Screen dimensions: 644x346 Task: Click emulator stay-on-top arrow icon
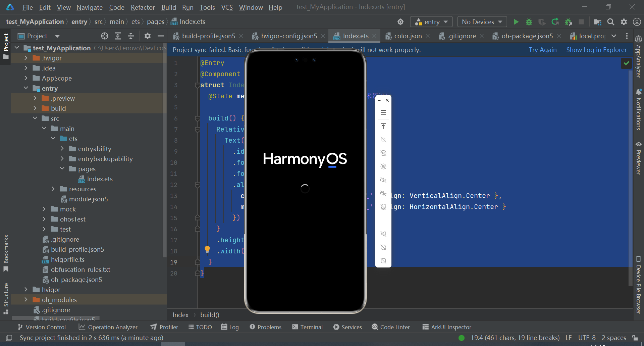[383, 126]
